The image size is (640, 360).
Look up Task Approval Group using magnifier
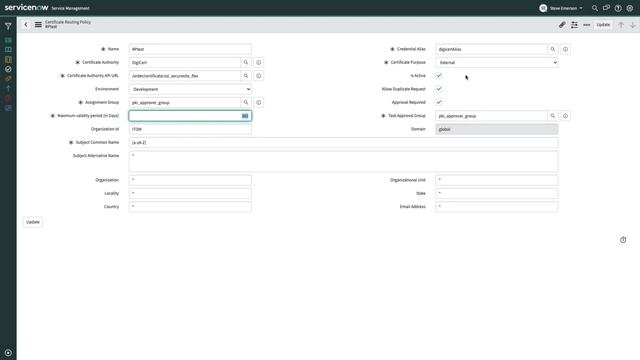(553, 116)
